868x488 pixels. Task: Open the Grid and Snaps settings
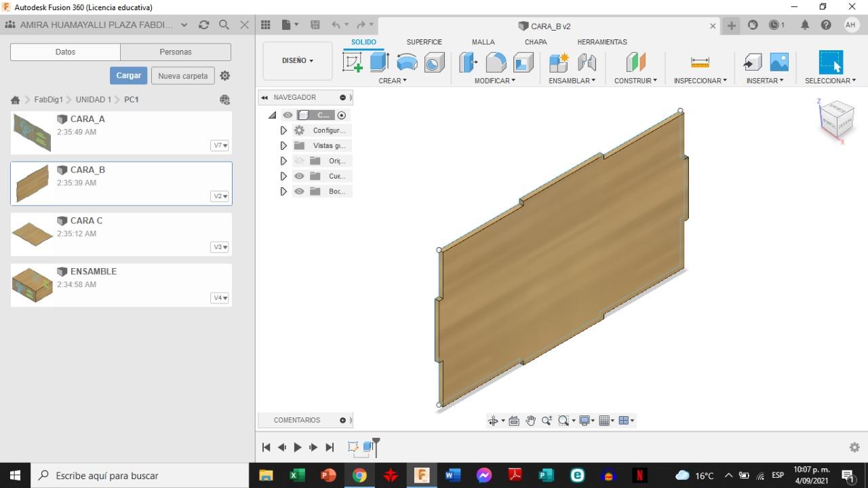pyautogui.click(x=606, y=421)
